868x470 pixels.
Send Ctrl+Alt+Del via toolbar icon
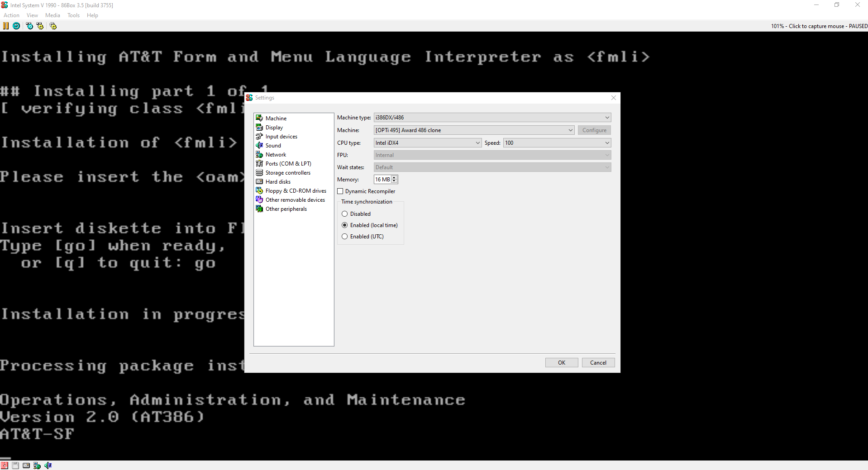[x=29, y=26]
